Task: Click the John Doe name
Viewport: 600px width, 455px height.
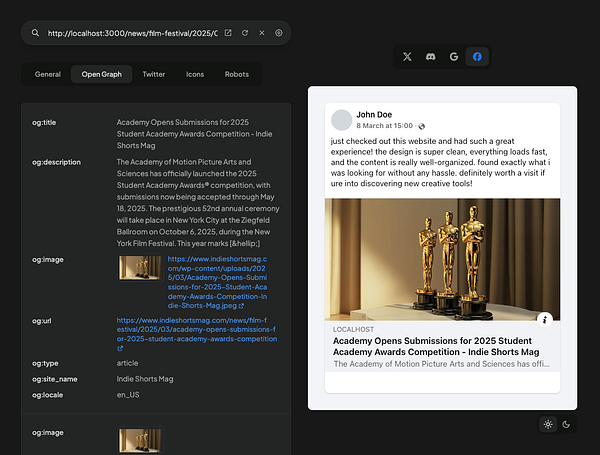Action: [x=374, y=114]
